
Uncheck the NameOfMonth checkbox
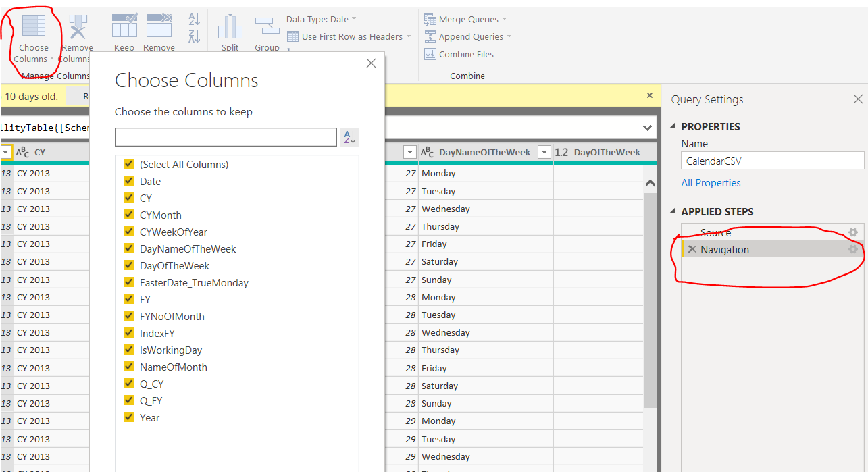tap(128, 367)
